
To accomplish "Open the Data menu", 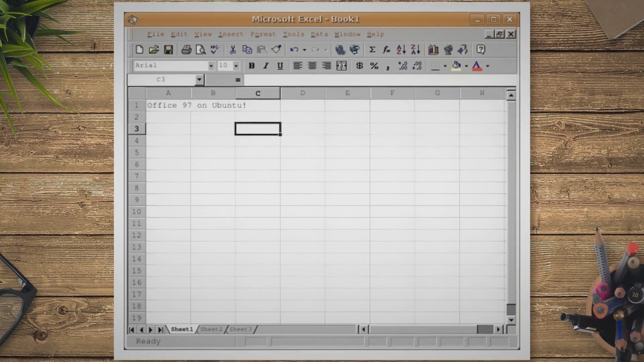I will tap(319, 34).
